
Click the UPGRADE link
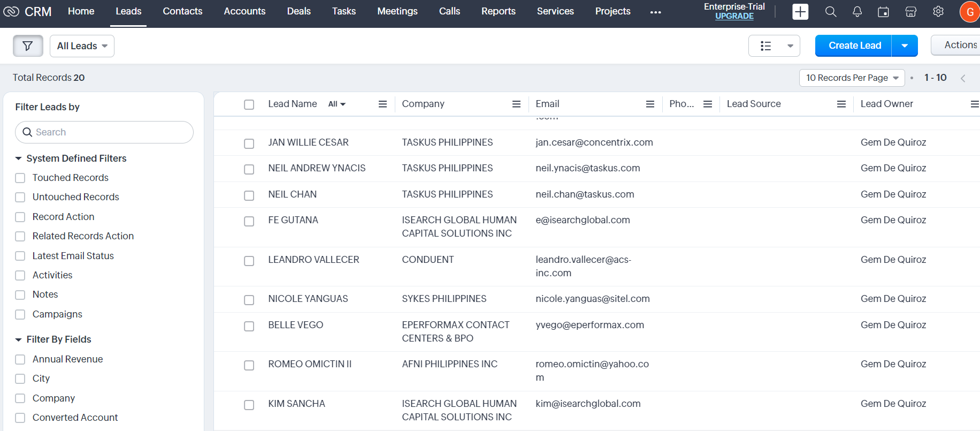734,16
